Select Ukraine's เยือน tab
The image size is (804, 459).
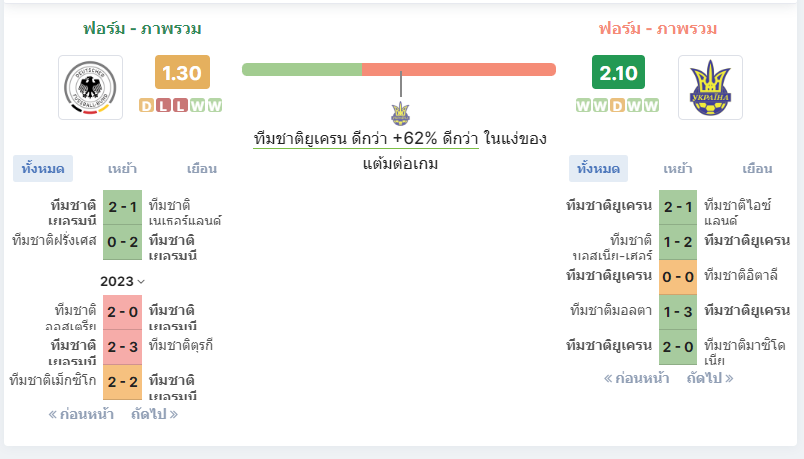click(x=757, y=169)
